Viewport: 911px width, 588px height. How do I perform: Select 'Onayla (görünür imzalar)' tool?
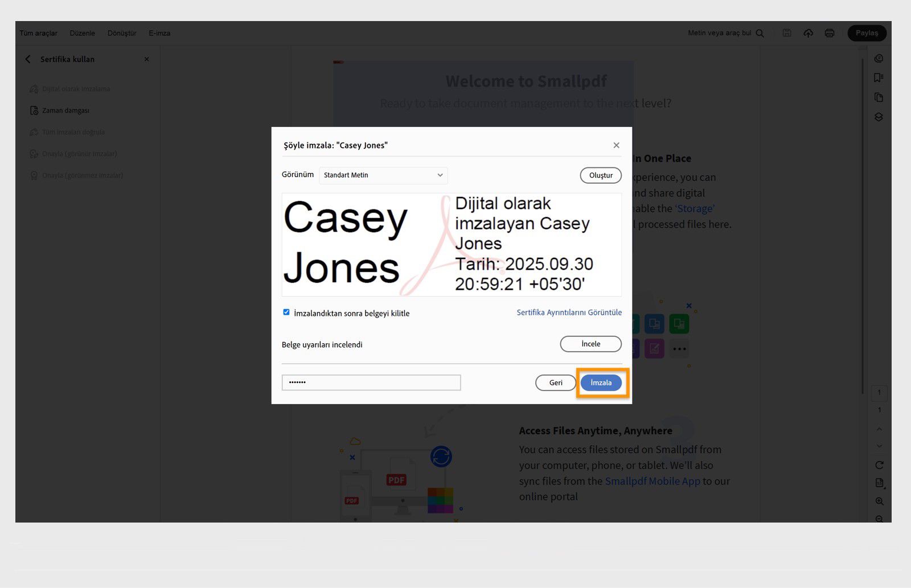[x=73, y=154]
